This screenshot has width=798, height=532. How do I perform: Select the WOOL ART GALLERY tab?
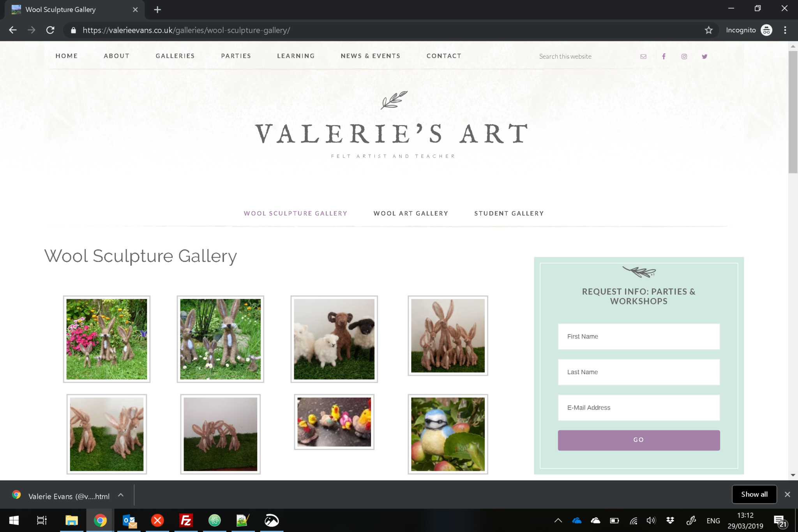[411, 213]
